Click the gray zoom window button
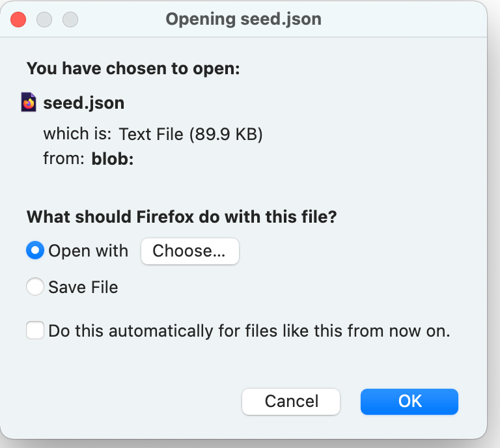The width and height of the screenshot is (500, 448). point(70,20)
